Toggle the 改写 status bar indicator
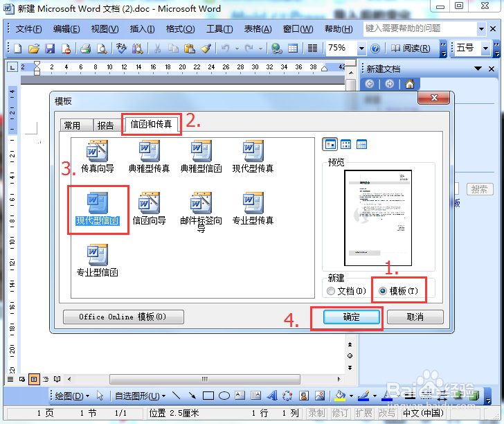The image size is (504, 424). tap(387, 413)
